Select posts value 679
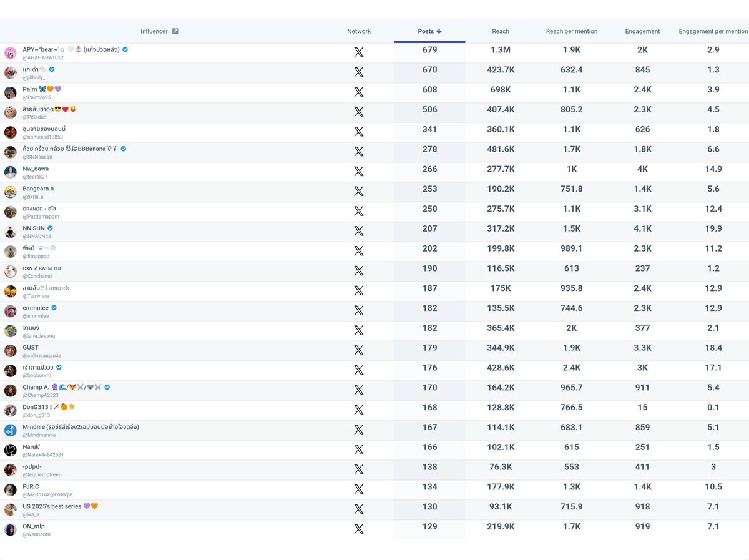The width and height of the screenshot is (749, 560). [x=429, y=50]
